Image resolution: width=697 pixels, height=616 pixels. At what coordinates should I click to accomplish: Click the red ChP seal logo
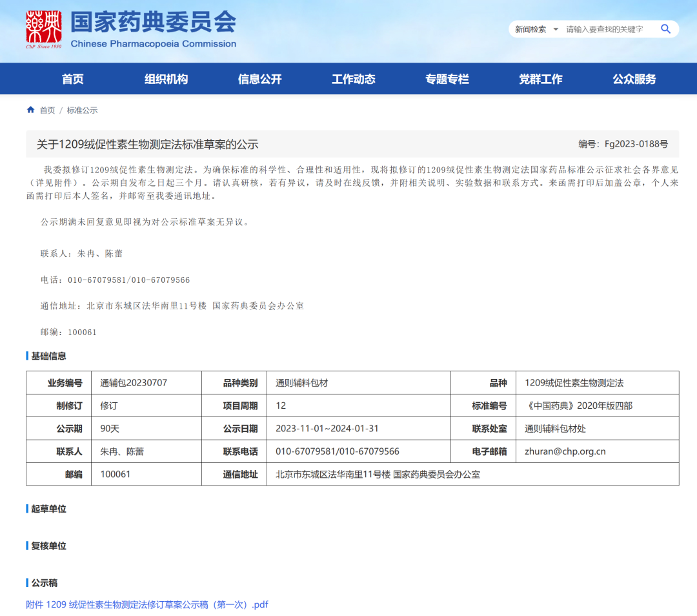(x=44, y=29)
